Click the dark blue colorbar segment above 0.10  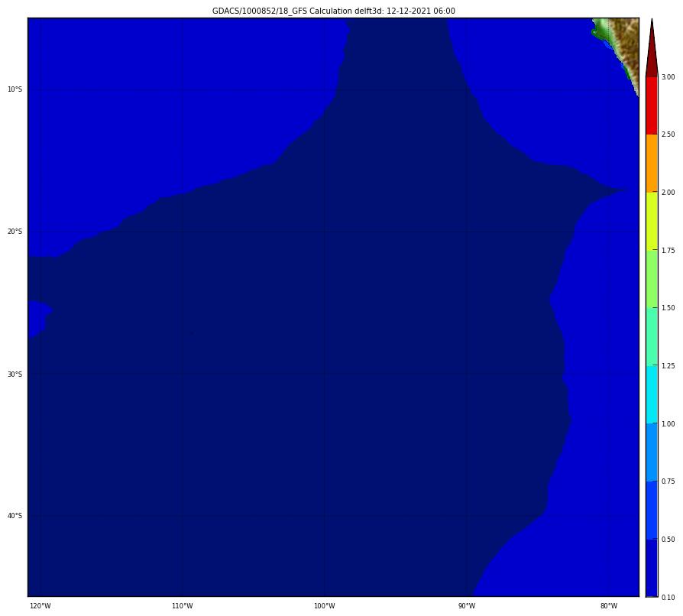[x=651, y=567]
